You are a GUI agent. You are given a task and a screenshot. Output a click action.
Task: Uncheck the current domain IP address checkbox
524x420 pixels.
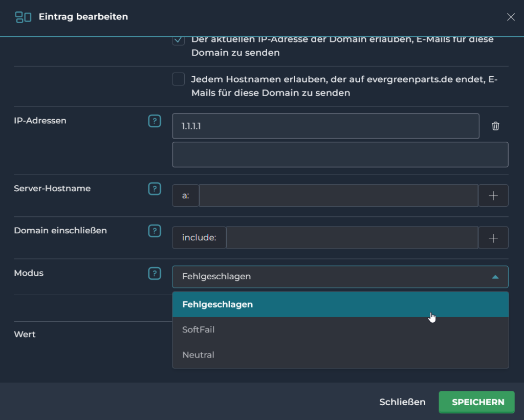(x=178, y=40)
